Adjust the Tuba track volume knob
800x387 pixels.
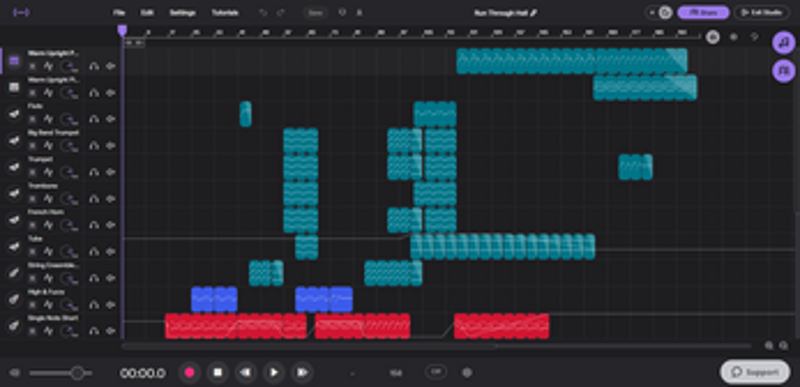click(x=68, y=251)
